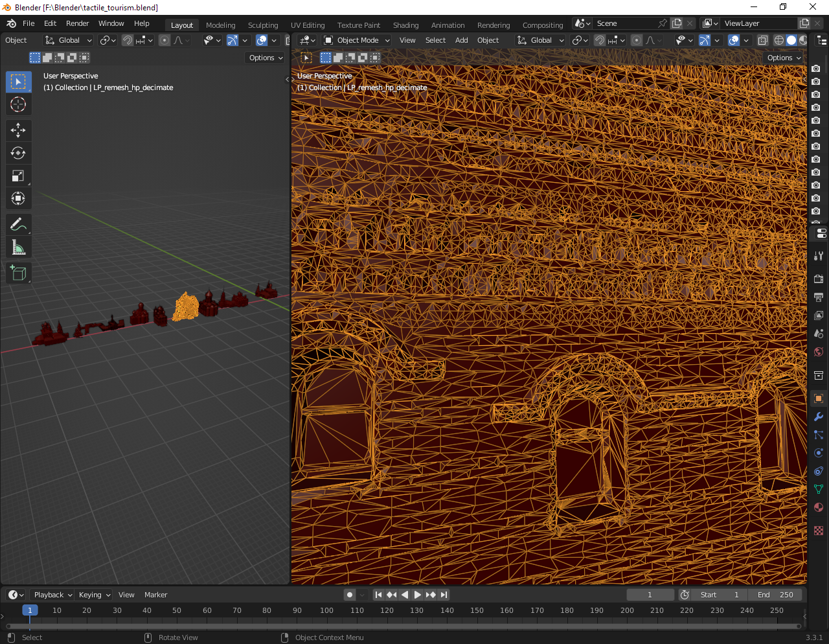
Task: Click the timeline horizontal scrollbar
Action: pyautogui.click(x=402, y=627)
